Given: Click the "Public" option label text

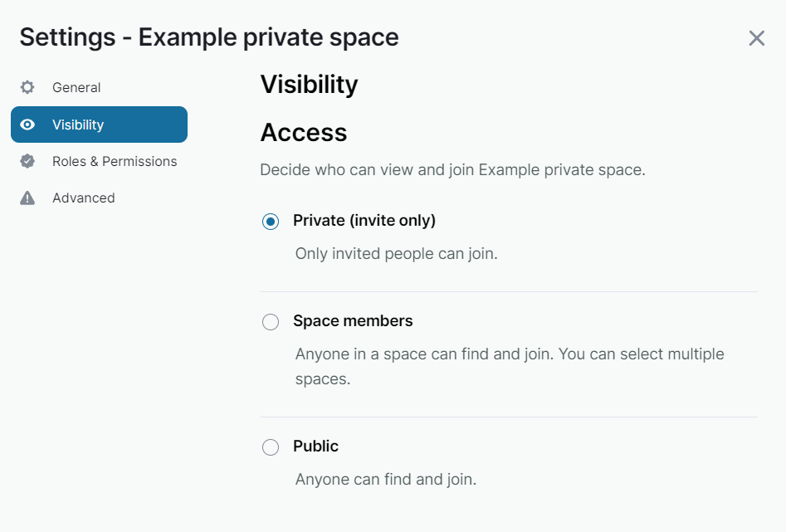Looking at the screenshot, I should pos(316,446).
